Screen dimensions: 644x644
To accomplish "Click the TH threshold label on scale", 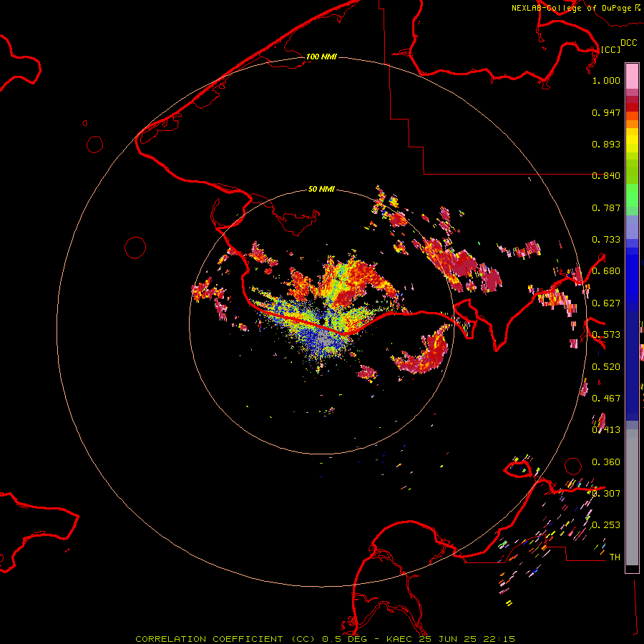I will click(x=615, y=557).
